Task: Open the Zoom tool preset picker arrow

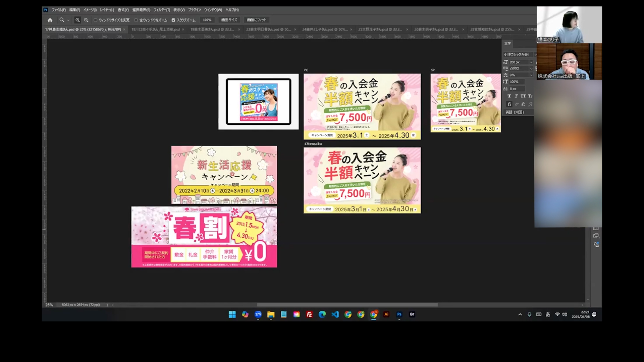Action: (x=68, y=20)
